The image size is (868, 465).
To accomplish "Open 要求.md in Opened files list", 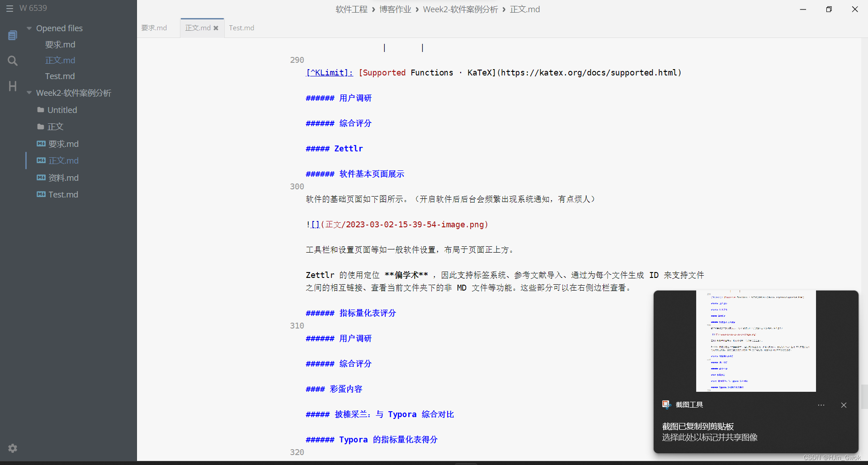I will (x=60, y=44).
